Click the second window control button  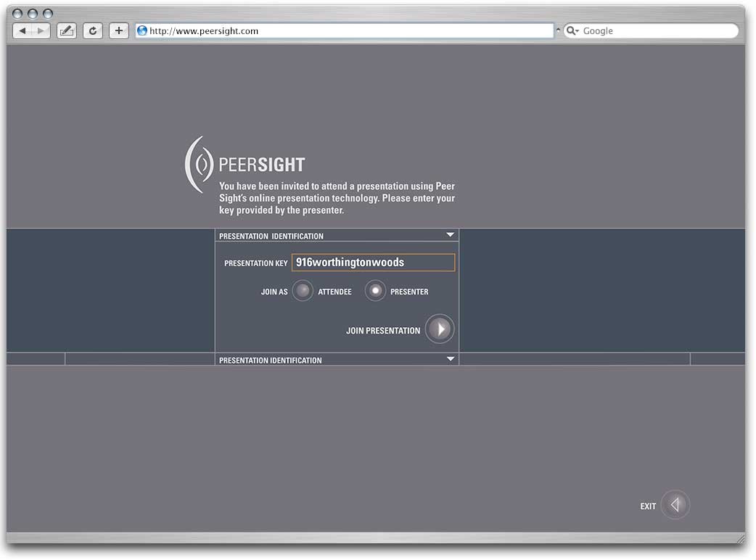(x=33, y=14)
